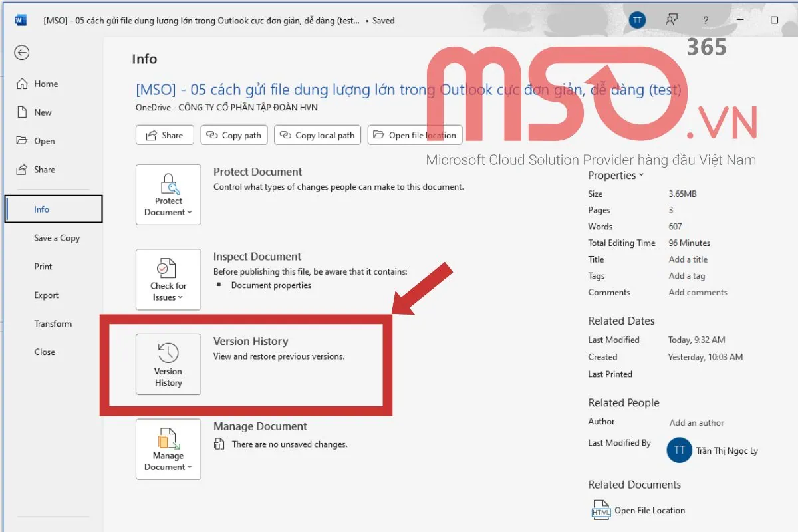The width and height of the screenshot is (798, 532).
Task: Click the TT account avatar in title bar
Action: click(637, 20)
